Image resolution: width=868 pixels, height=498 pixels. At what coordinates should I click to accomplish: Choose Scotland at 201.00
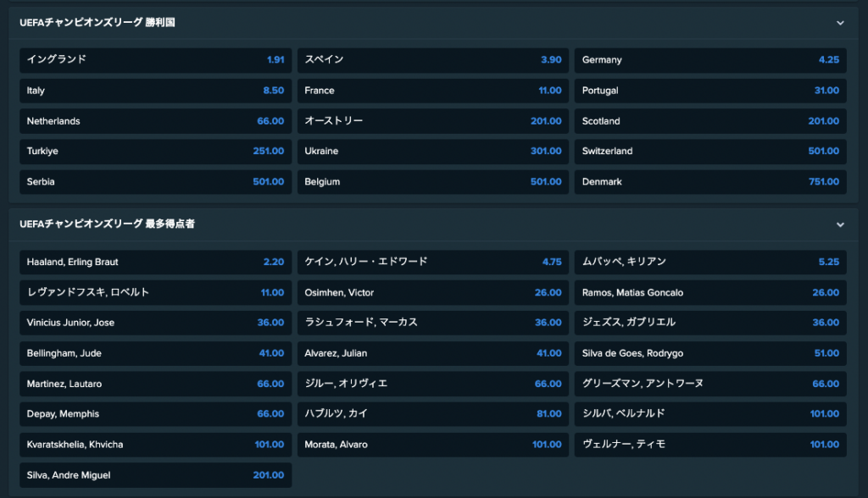click(710, 120)
